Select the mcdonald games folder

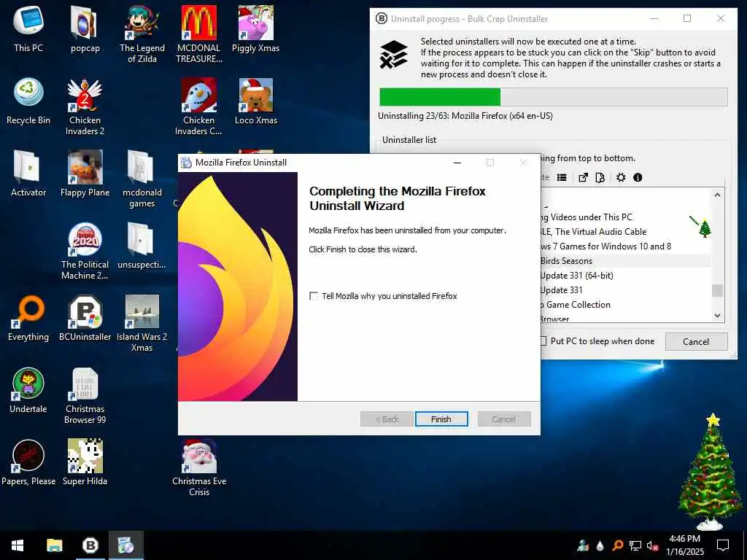coord(142,179)
